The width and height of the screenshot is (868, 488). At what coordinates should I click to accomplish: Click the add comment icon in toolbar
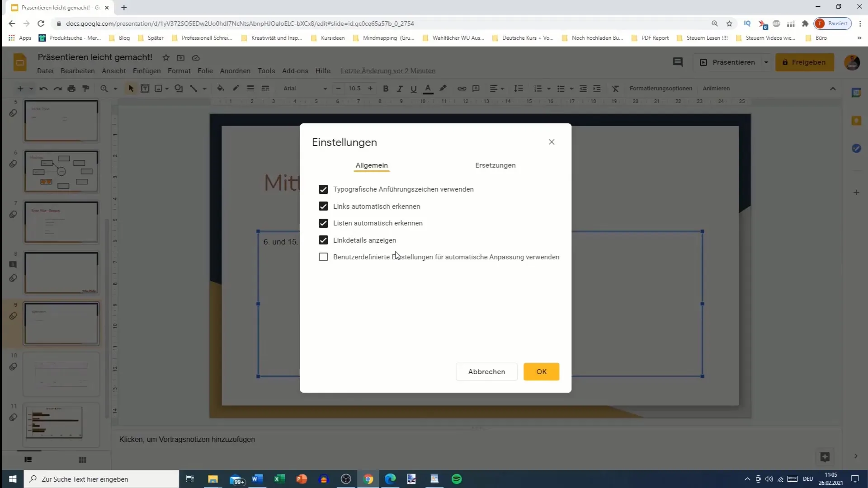tap(476, 89)
